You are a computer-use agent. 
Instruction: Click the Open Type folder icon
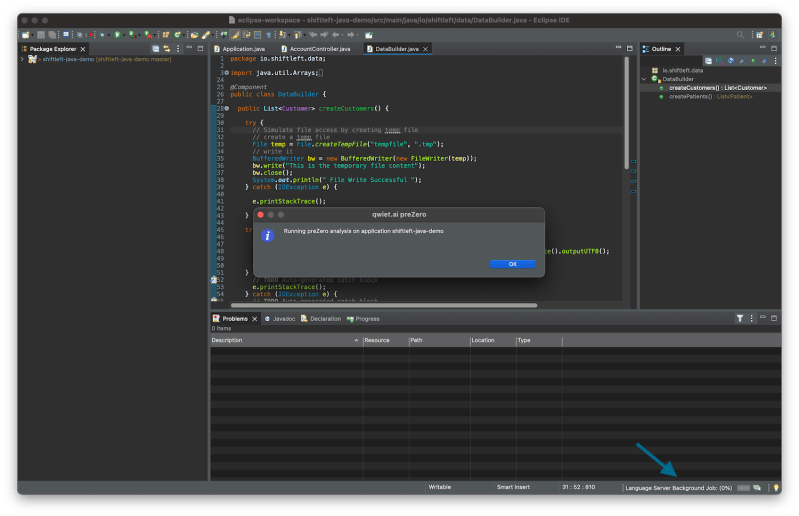click(x=194, y=35)
